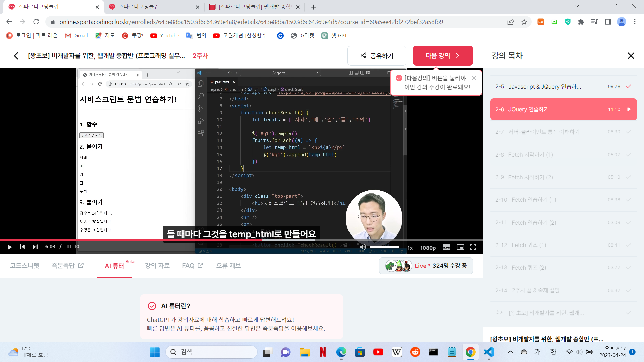Bookmark this page star icon

pos(524,22)
